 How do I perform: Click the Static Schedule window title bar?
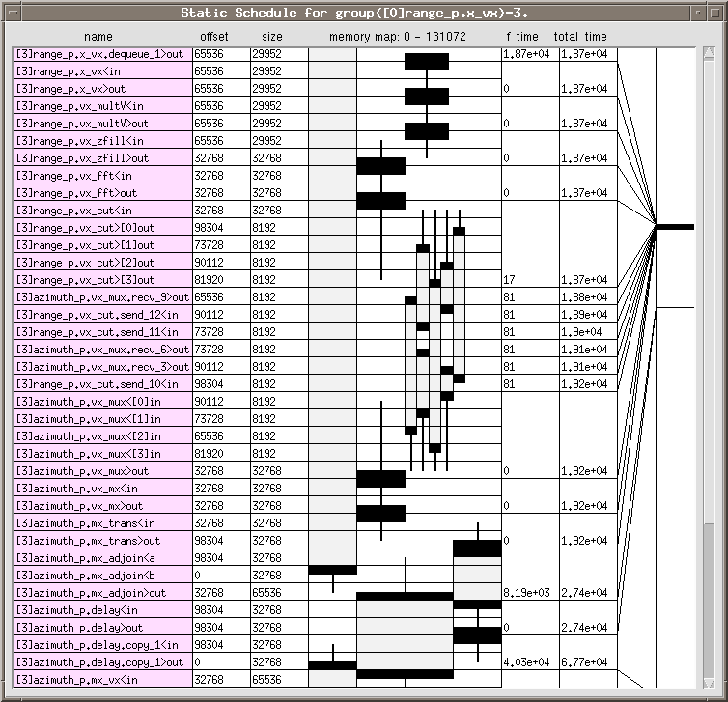pyautogui.click(x=363, y=13)
